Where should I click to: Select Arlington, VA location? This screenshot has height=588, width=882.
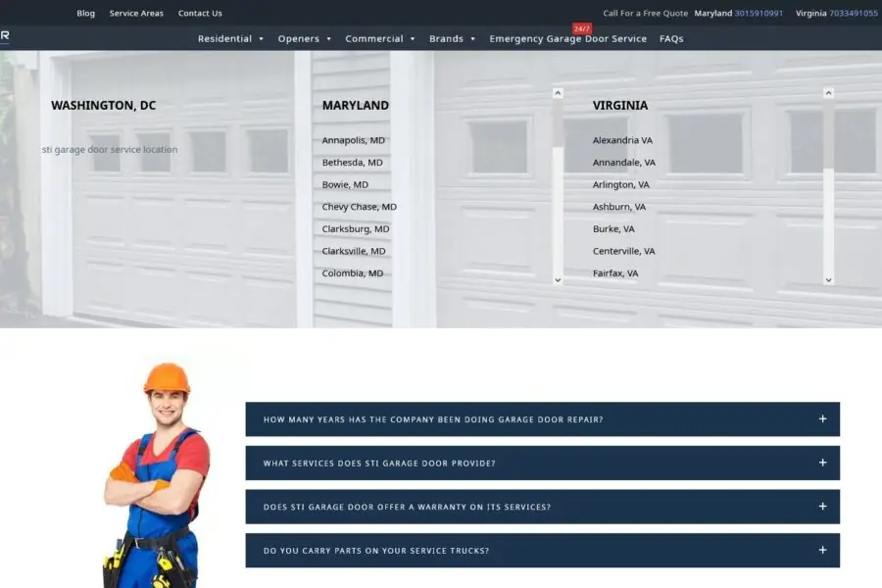point(620,185)
